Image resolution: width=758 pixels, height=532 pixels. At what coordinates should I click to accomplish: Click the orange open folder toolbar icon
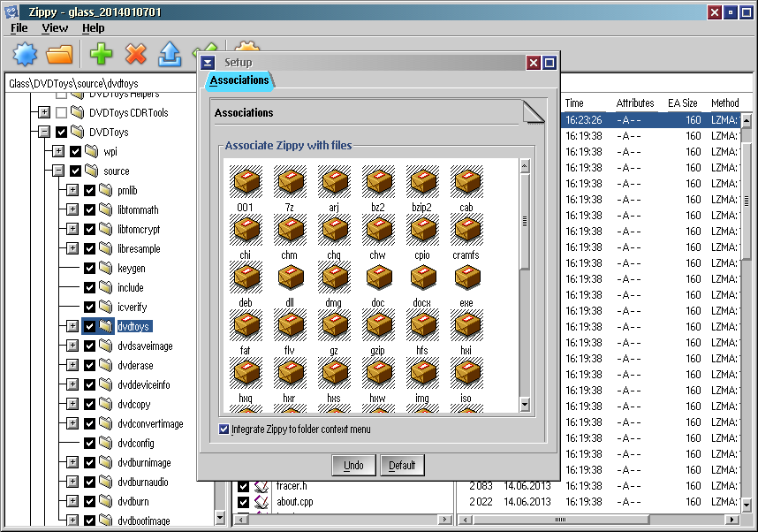point(59,55)
